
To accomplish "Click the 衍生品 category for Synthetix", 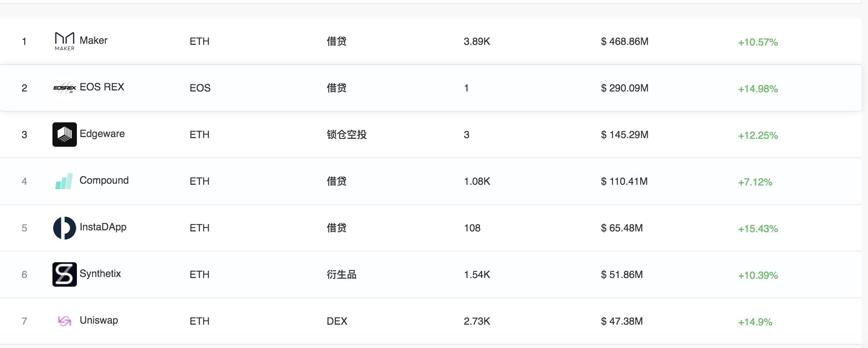I will coord(342,274).
